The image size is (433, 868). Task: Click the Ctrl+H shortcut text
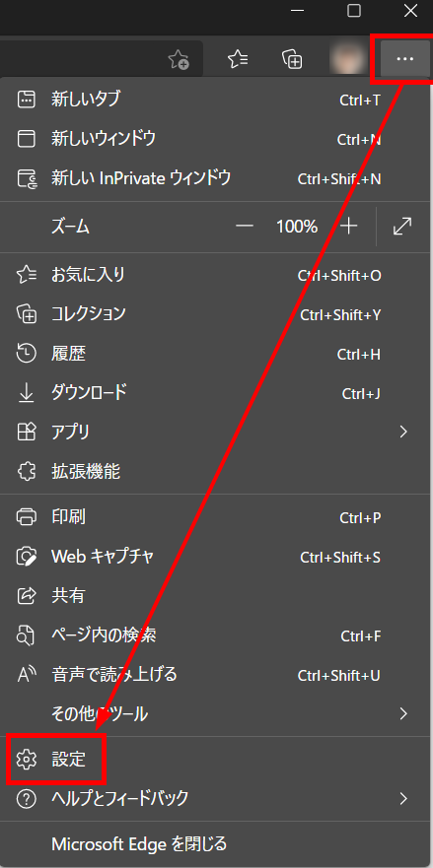tap(359, 355)
